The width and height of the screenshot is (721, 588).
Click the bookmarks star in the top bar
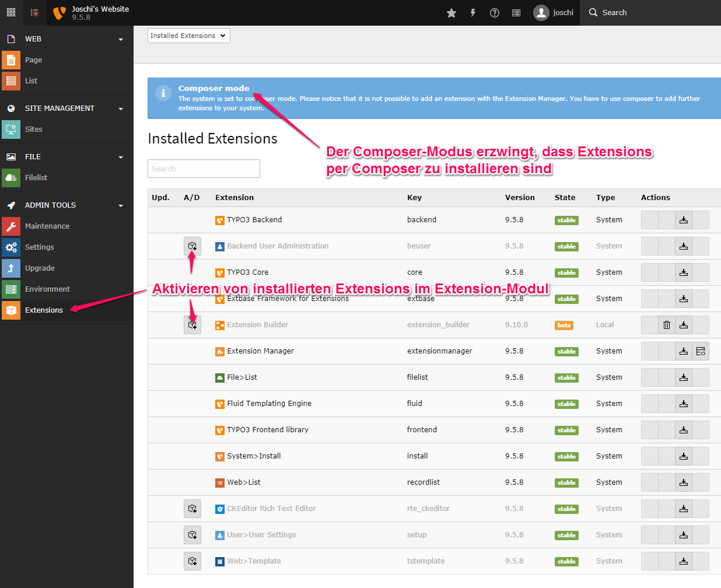pos(451,12)
